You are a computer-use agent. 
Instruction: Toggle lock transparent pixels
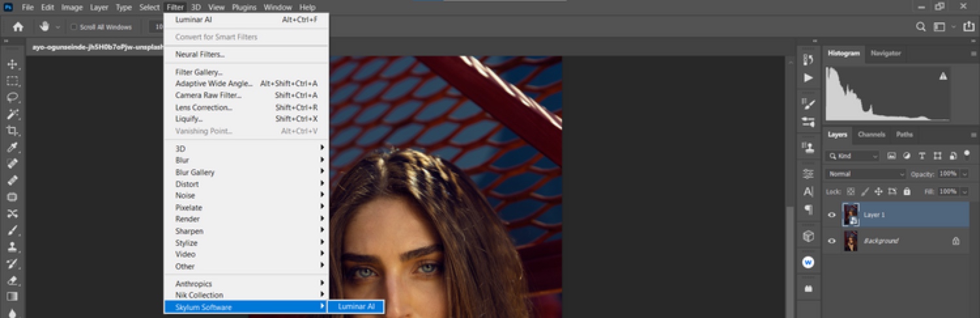click(x=850, y=192)
